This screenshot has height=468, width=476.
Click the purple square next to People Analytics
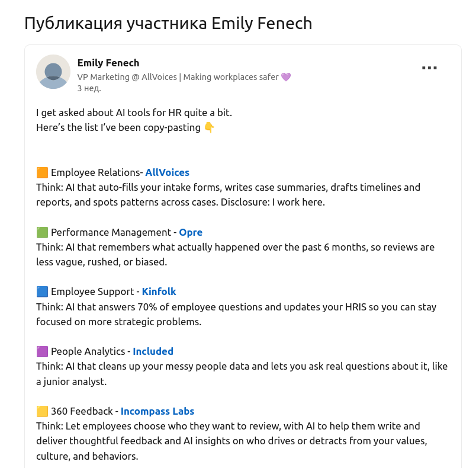tap(41, 351)
